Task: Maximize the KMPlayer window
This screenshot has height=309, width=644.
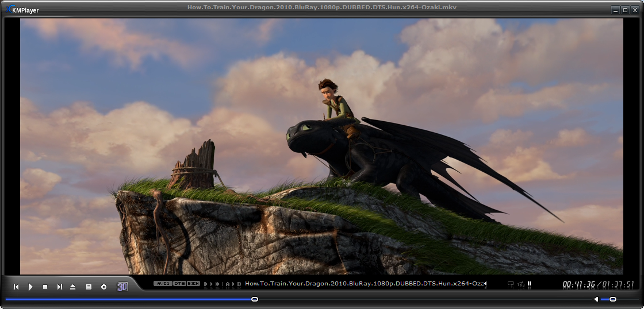Action: point(625,10)
